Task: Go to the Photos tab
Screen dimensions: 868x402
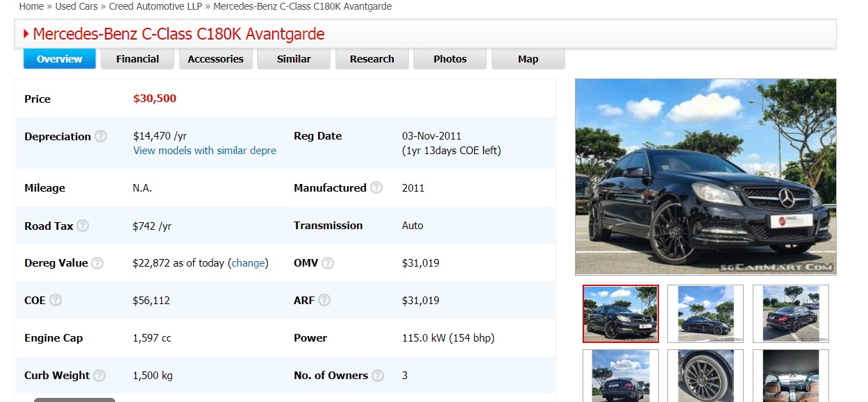Action: [x=450, y=59]
